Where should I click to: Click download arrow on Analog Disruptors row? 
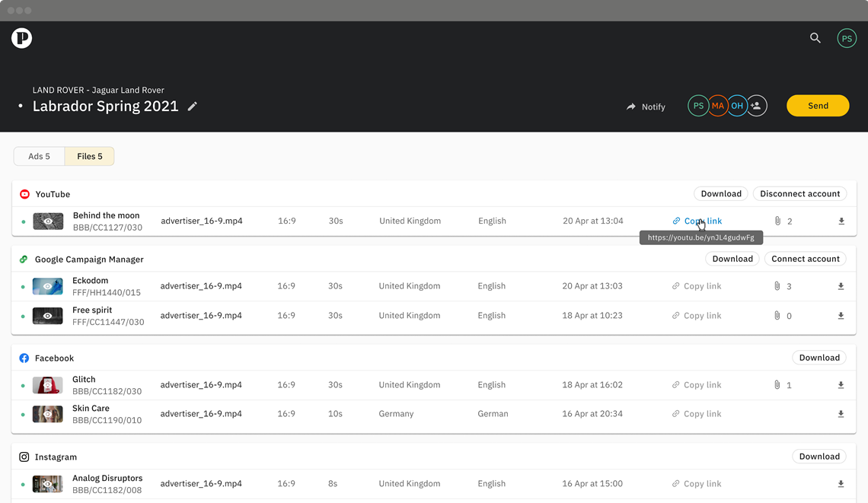(x=841, y=484)
